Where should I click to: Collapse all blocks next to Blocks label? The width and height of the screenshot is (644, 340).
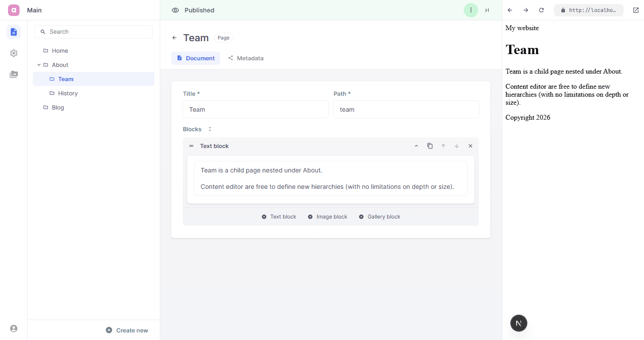click(x=210, y=129)
